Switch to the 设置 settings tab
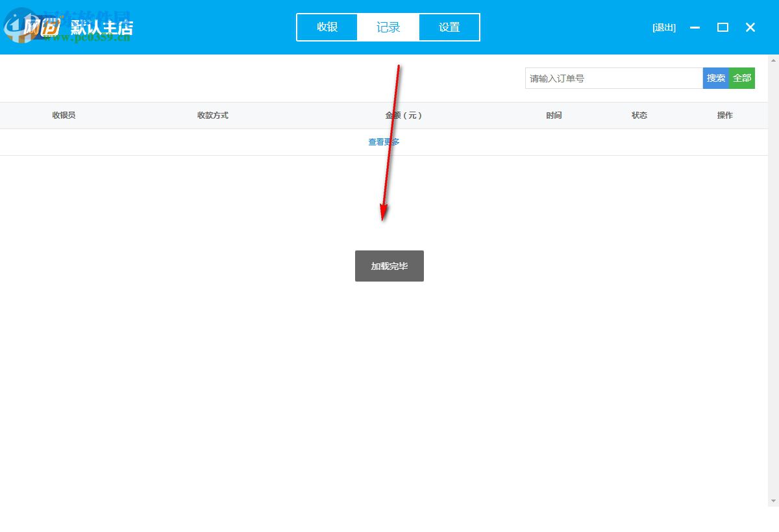The height and width of the screenshot is (532, 779). tap(450, 27)
